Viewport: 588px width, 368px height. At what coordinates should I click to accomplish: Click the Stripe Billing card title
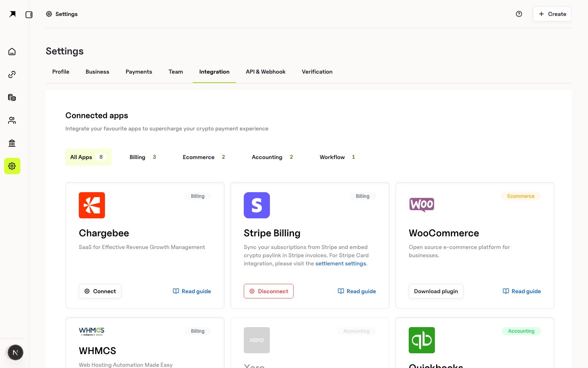coord(272,233)
